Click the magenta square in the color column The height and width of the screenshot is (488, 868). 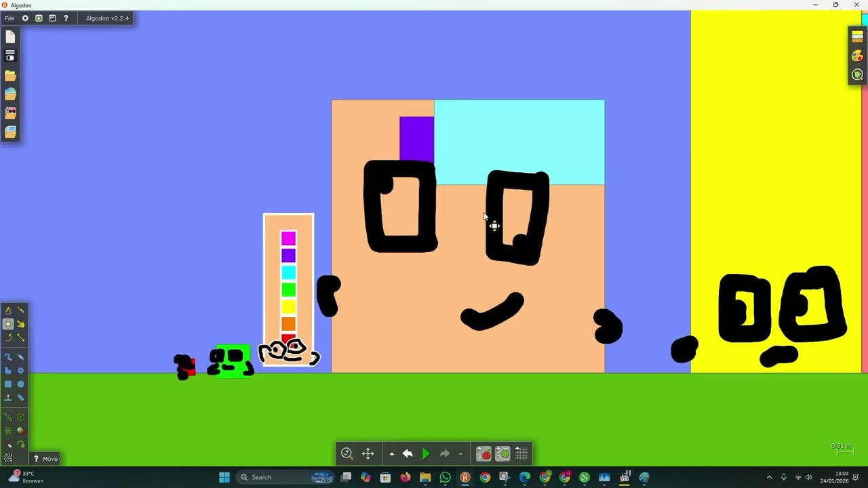[x=288, y=238]
